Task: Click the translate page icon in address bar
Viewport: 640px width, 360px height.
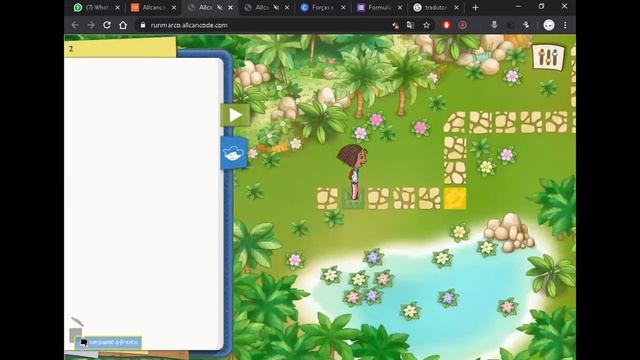Action: 410,25
